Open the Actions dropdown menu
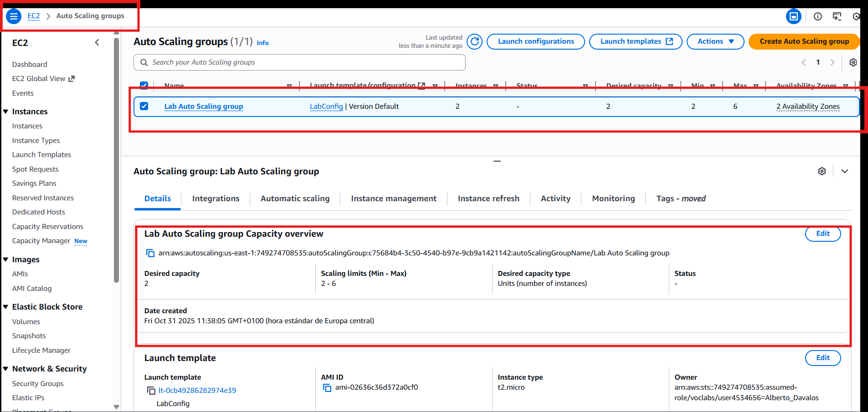Screen dimensions: 868x412 click(x=715, y=41)
